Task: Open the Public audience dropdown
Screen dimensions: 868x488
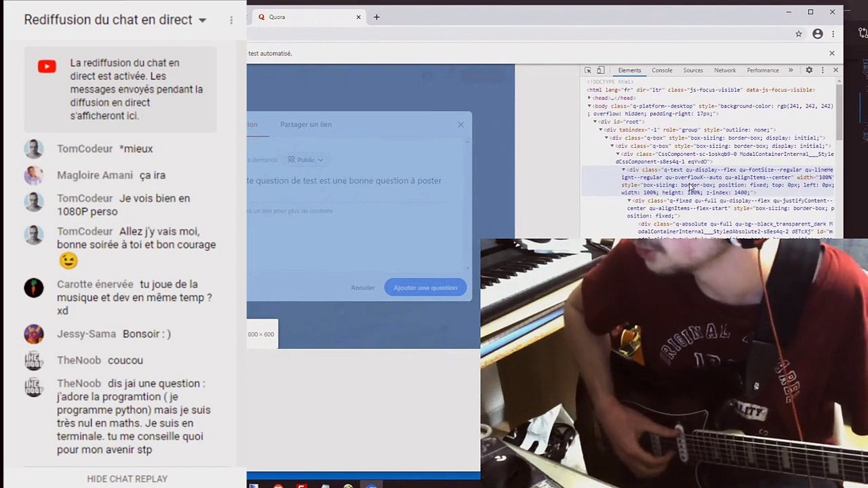Action: [305, 160]
